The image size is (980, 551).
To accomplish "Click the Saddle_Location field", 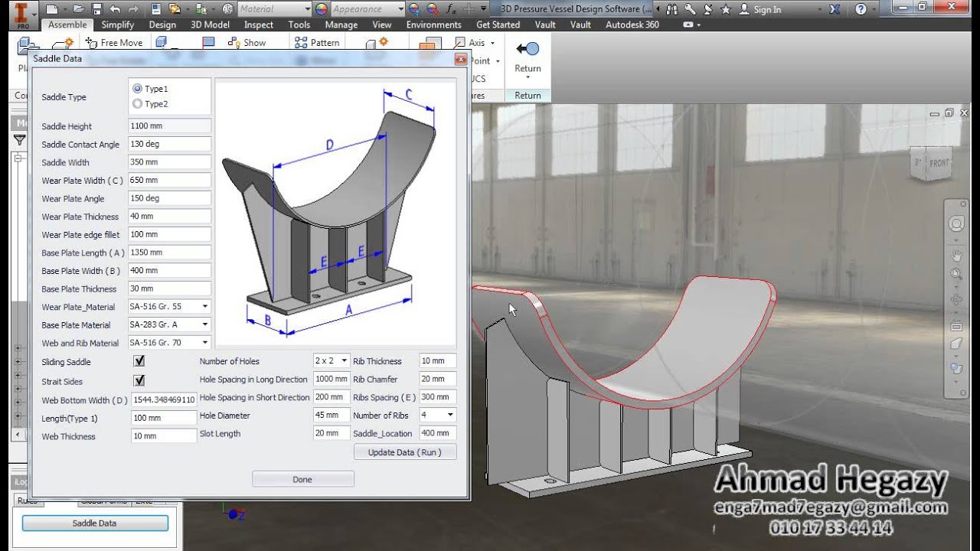I will point(438,433).
